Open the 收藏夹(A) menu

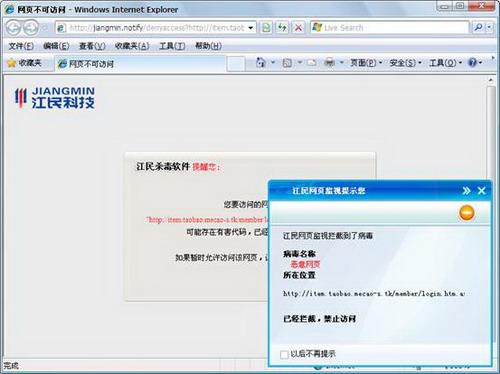[132, 46]
